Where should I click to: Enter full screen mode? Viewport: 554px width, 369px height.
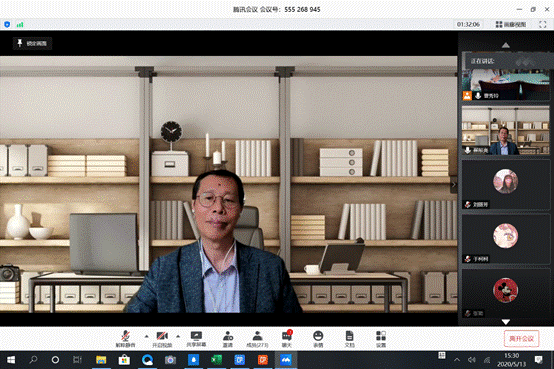click(x=543, y=24)
